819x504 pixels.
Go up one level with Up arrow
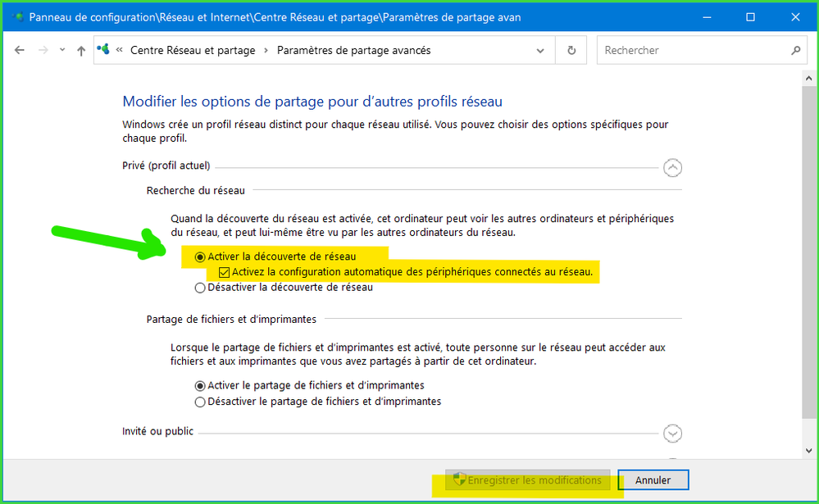tap(80, 51)
